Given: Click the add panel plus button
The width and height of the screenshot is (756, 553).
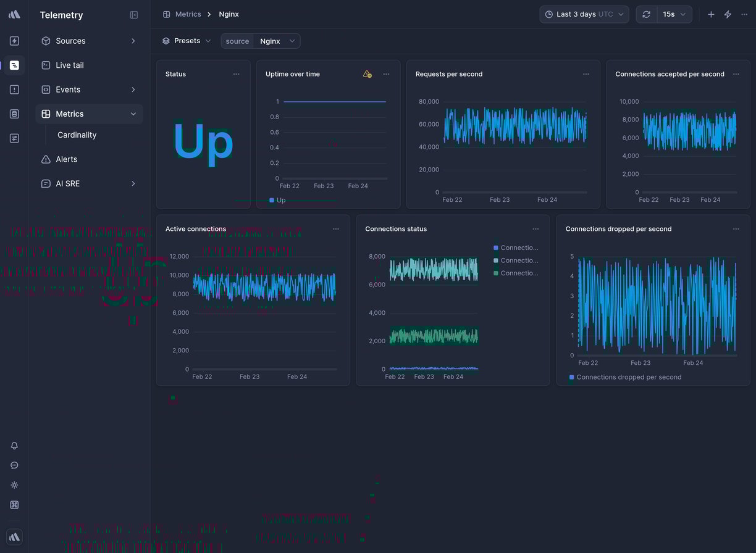Looking at the screenshot, I should pos(711,14).
